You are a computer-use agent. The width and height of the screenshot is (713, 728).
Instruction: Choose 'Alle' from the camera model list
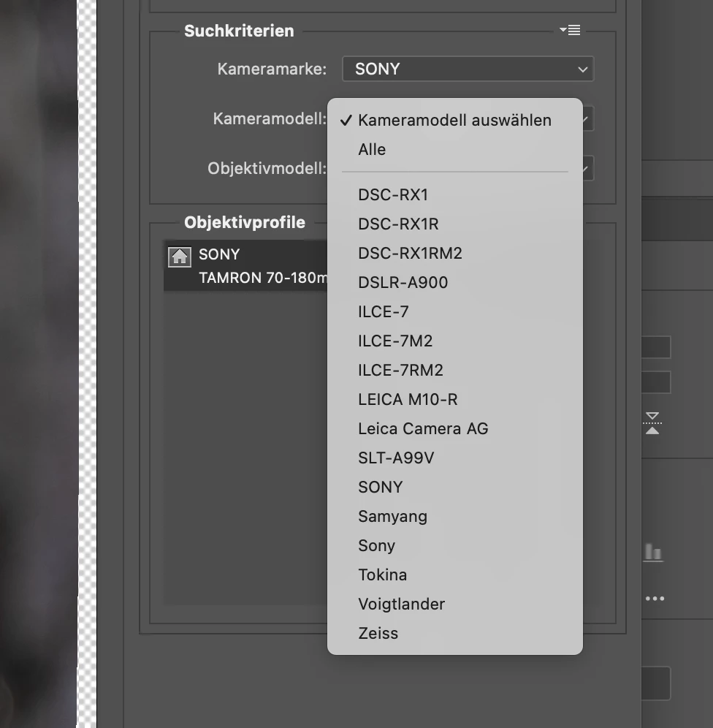[454, 150]
